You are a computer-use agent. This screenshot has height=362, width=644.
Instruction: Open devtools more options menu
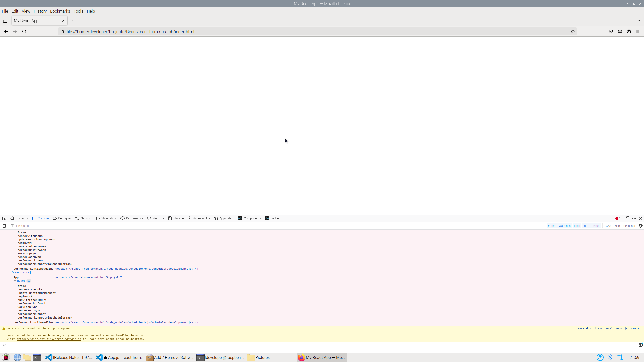tap(634, 218)
